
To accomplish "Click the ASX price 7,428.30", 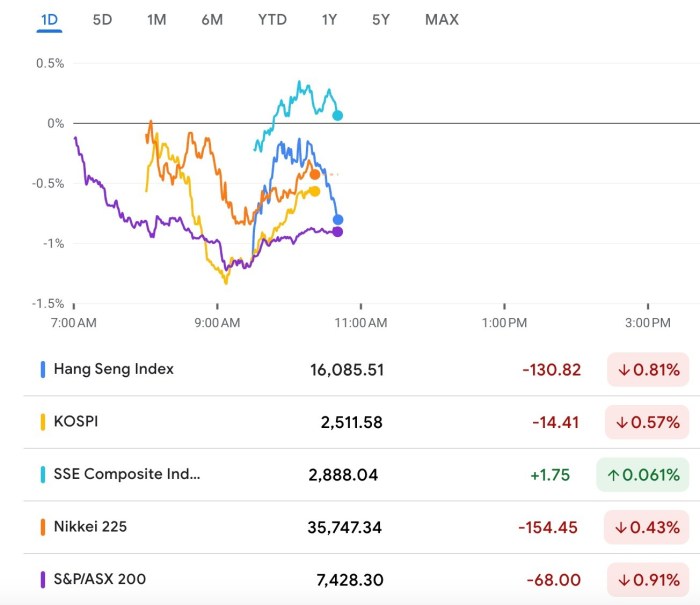I will point(350,580).
